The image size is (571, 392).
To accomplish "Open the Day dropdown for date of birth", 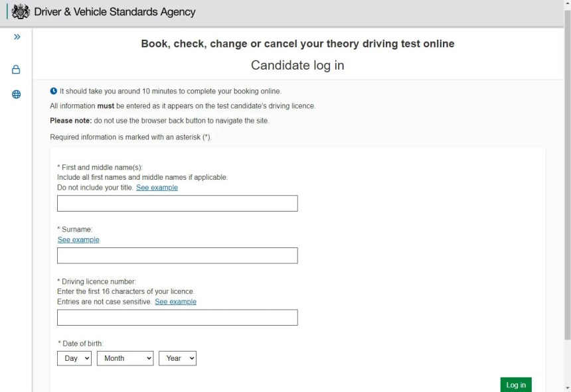I will tap(74, 358).
